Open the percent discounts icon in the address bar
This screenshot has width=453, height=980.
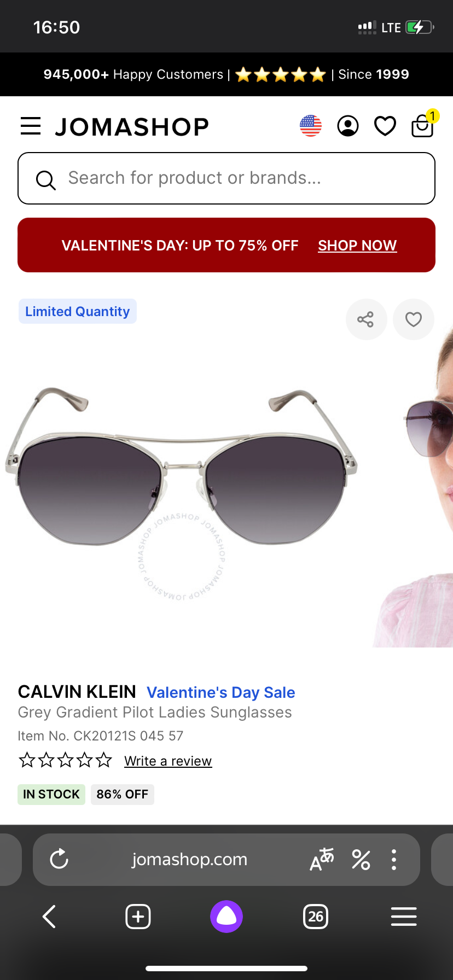(x=361, y=860)
